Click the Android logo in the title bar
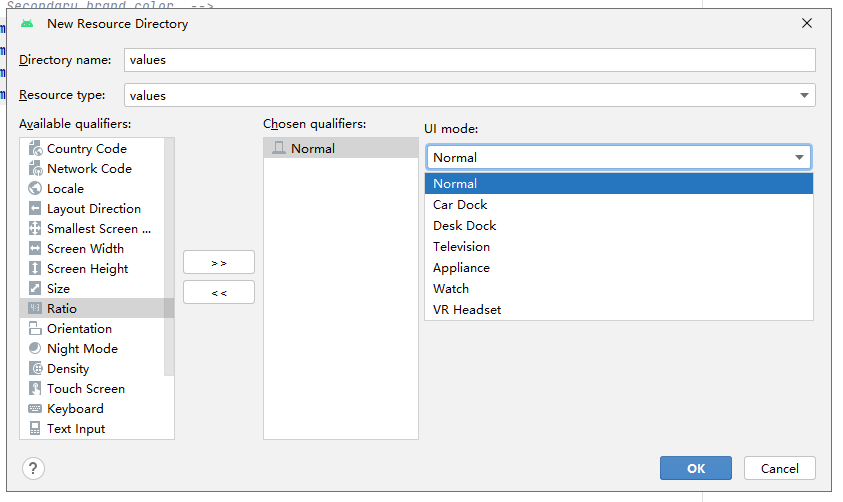Screen dimensions: 843x502 tap(27, 24)
